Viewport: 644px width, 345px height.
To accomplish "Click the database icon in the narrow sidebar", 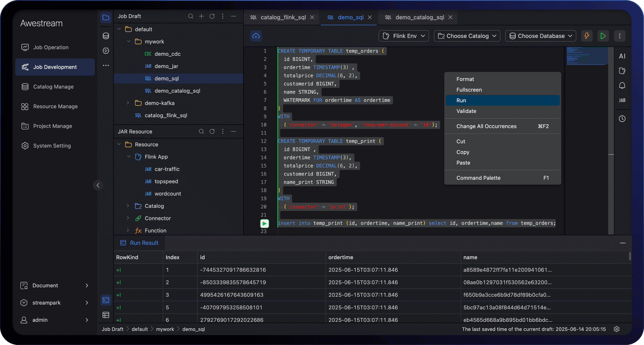I will pos(106,36).
